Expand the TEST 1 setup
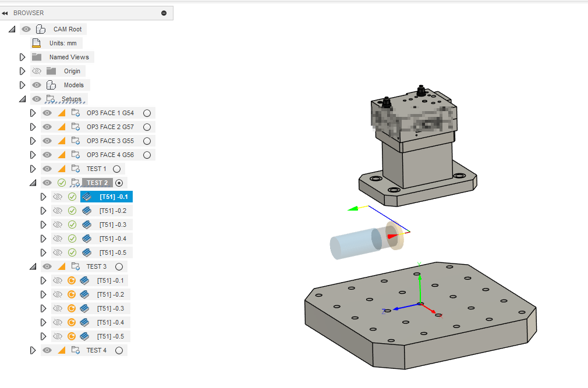 point(33,168)
